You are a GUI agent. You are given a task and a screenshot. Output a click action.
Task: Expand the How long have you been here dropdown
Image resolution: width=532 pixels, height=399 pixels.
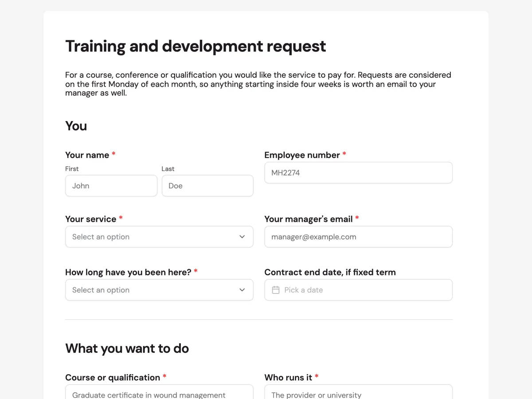point(159,290)
